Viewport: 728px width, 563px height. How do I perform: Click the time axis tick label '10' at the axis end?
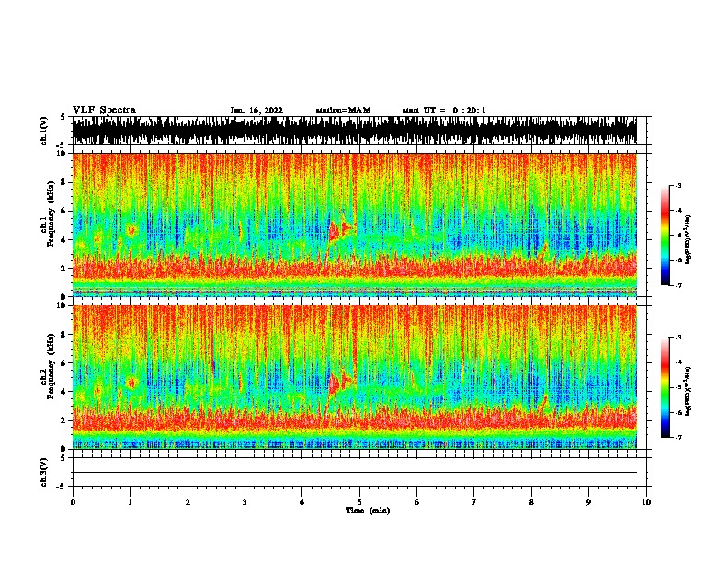point(646,502)
